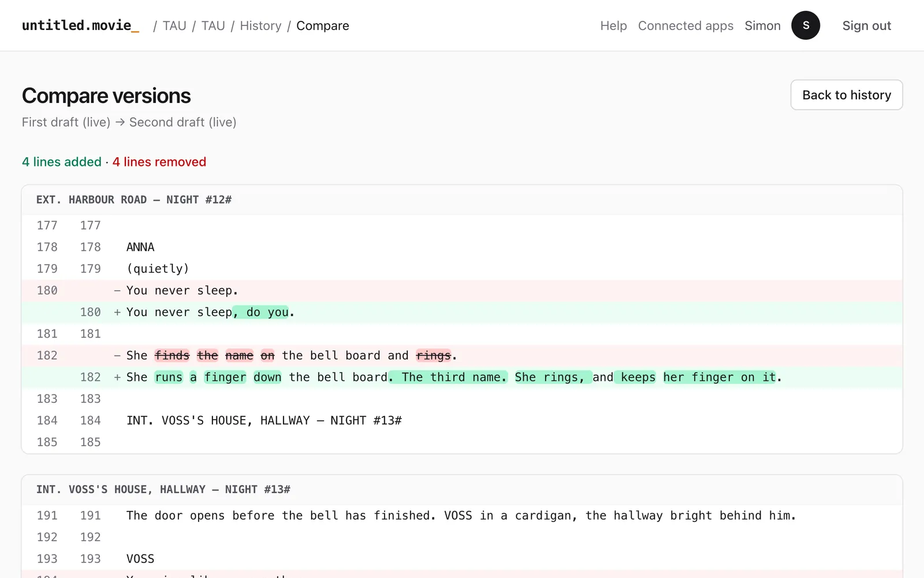This screenshot has width=924, height=578.
Task: Click Back to history button
Action: coord(847,95)
